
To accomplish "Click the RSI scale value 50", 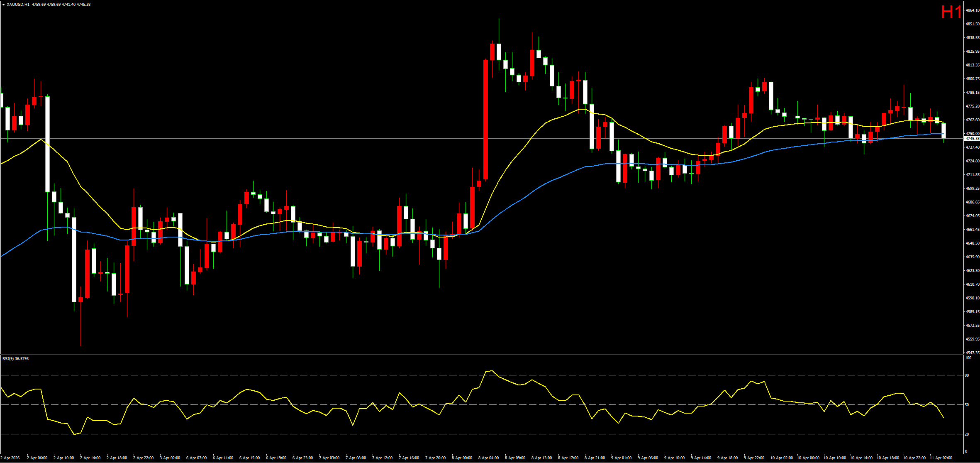I will point(967,405).
